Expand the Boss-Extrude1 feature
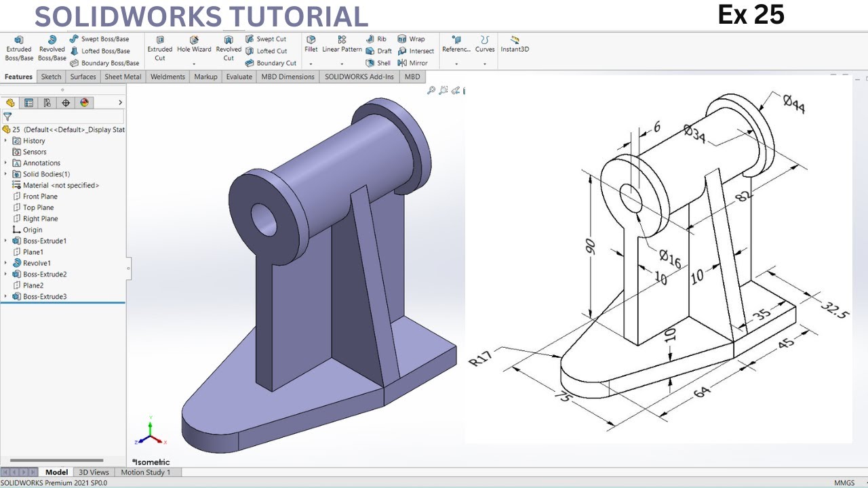Screen dimensions: 868x488 [x=6, y=241]
